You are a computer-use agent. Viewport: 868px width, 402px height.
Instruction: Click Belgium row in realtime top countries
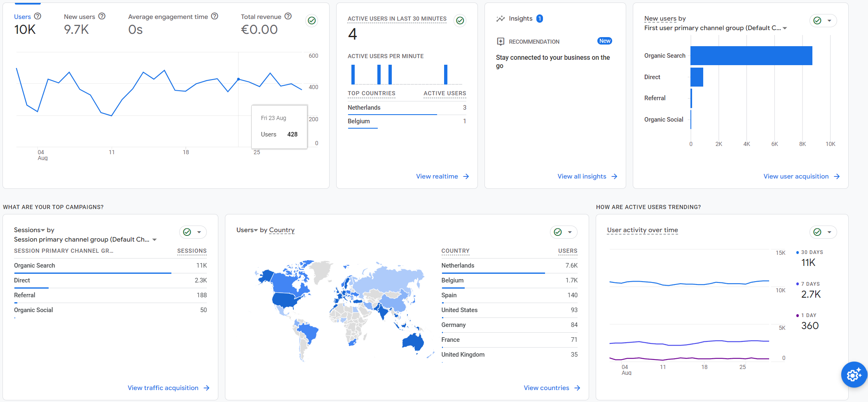[407, 121]
